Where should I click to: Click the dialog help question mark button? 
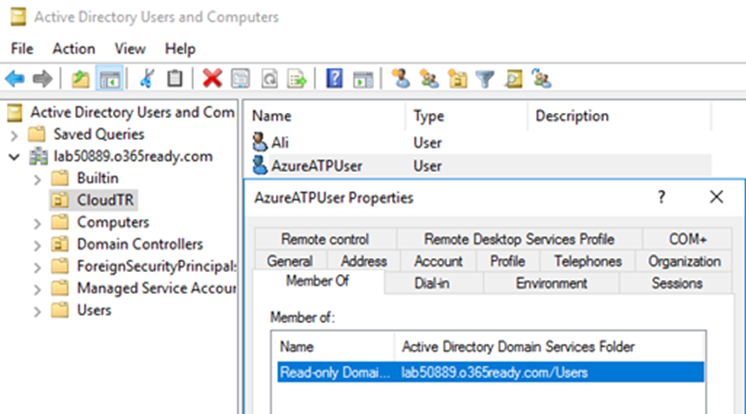661,197
